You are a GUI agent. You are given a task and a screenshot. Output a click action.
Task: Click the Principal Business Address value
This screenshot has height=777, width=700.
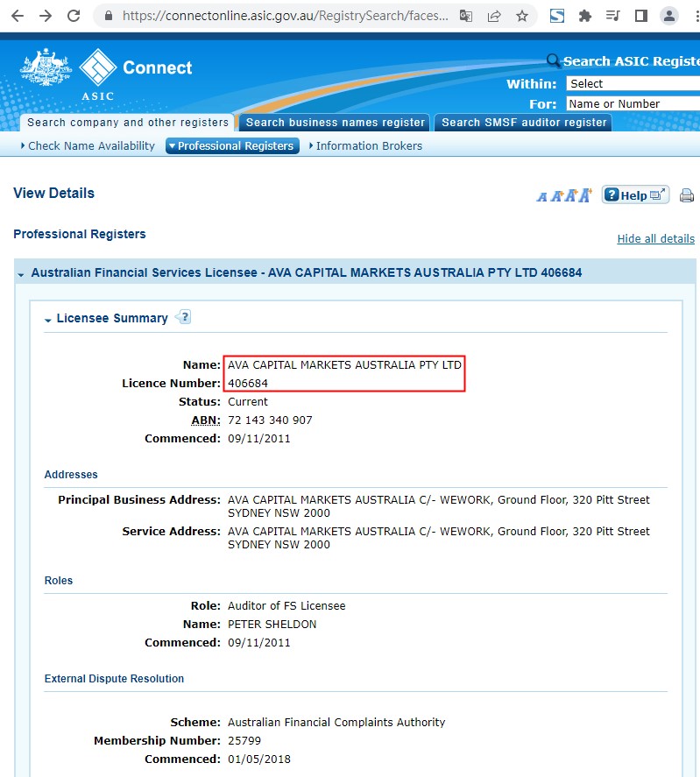(x=439, y=506)
